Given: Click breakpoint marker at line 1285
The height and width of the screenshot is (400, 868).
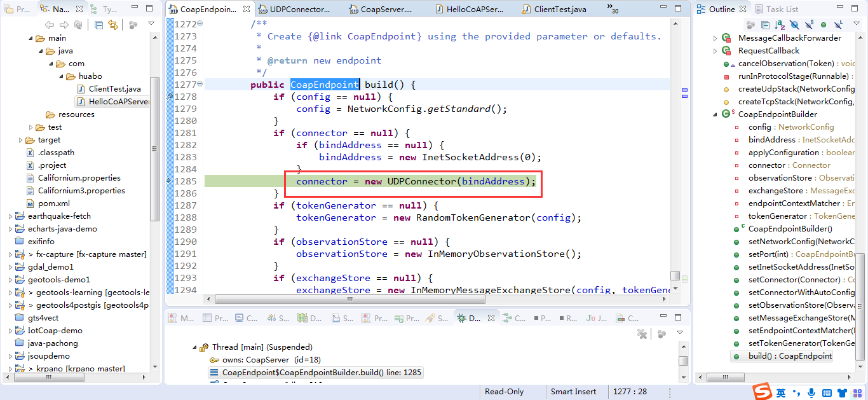Looking at the screenshot, I should [x=169, y=181].
